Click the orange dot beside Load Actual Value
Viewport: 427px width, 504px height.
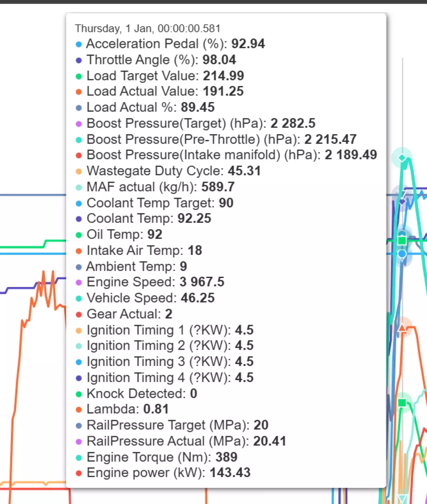click(x=79, y=92)
